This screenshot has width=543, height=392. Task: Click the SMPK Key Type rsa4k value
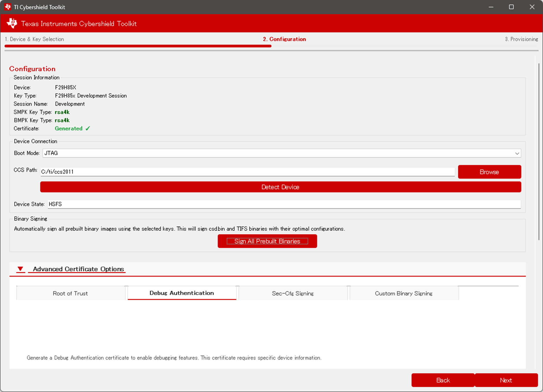[x=62, y=112]
